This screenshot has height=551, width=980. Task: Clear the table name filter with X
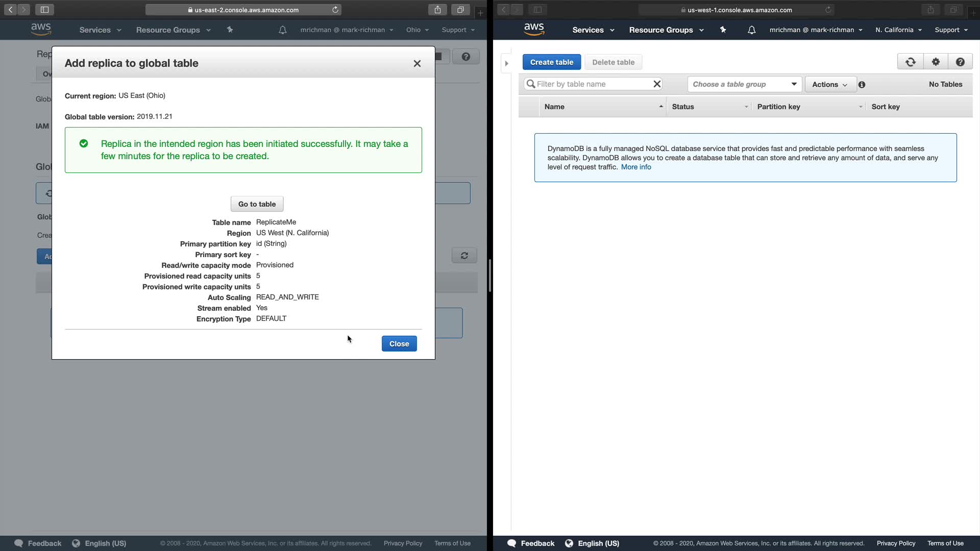coord(657,84)
